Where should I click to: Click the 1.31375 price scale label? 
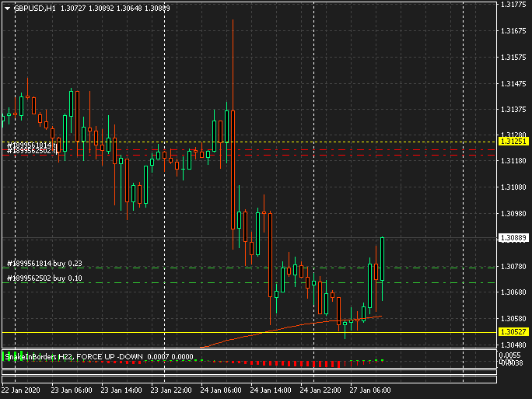click(x=513, y=110)
